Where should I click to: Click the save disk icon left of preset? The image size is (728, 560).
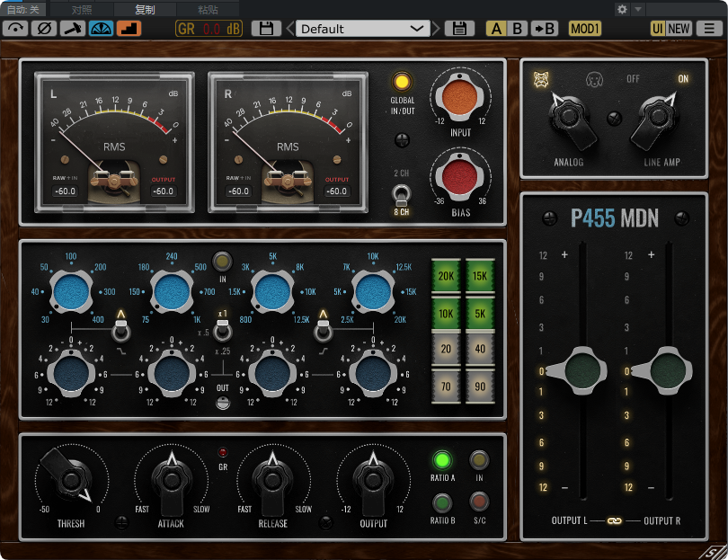point(266,29)
